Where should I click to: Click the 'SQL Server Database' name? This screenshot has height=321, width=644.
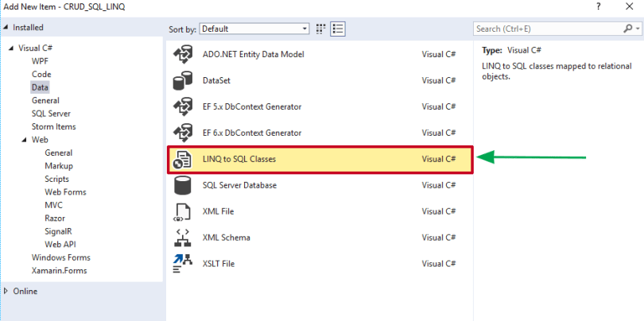click(239, 186)
